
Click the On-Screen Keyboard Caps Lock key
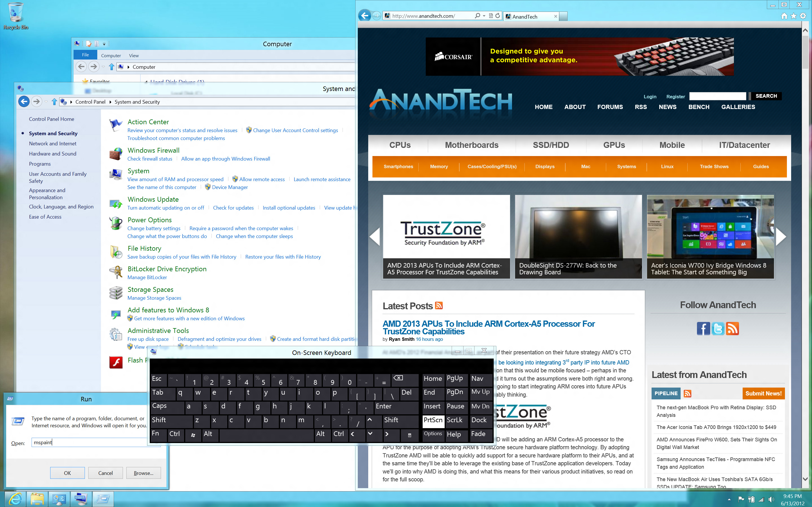pos(161,406)
